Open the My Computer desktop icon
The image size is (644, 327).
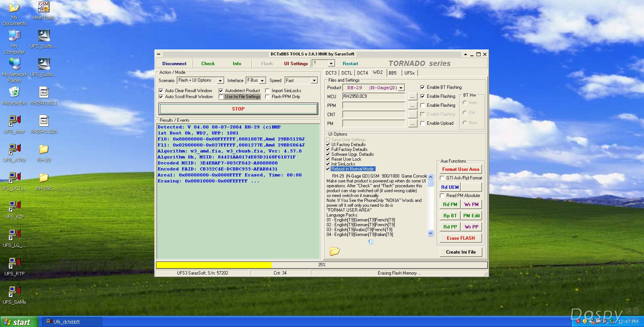click(14, 42)
